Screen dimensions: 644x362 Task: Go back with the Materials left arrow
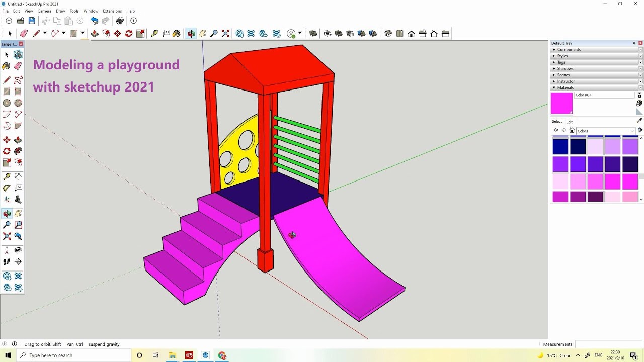[x=556, y=130]
